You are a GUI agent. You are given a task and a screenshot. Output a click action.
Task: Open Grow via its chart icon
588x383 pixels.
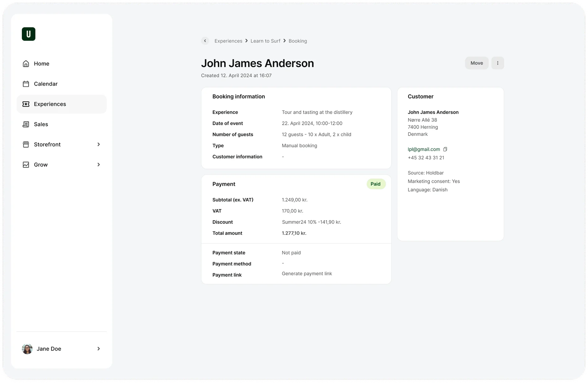[26, 164]
